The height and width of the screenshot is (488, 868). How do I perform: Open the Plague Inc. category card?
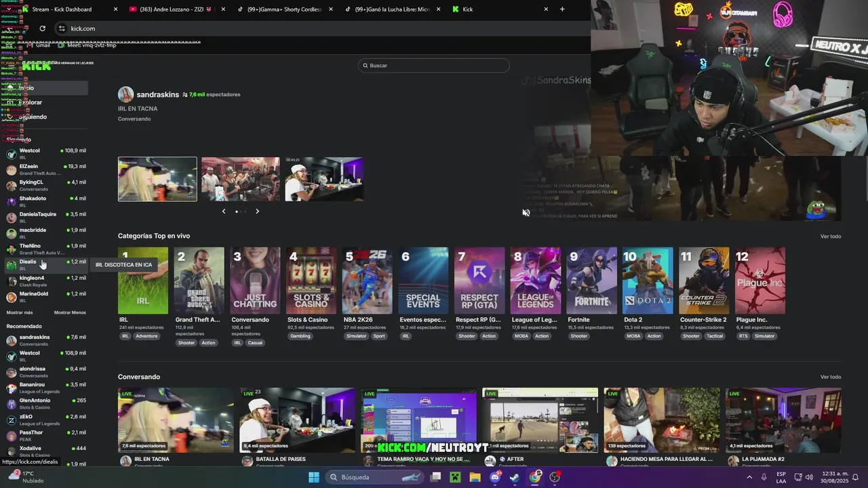pos(760,281)
